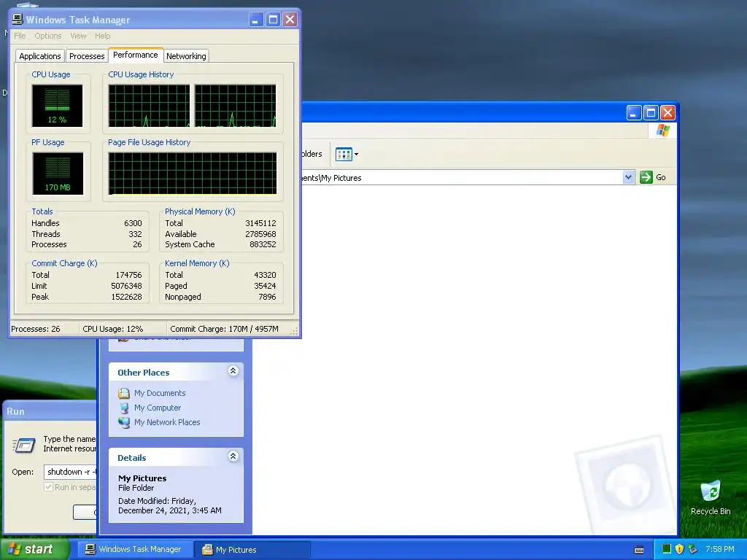Click the Views toolbar icon in My Pictures

pos(344,155)
